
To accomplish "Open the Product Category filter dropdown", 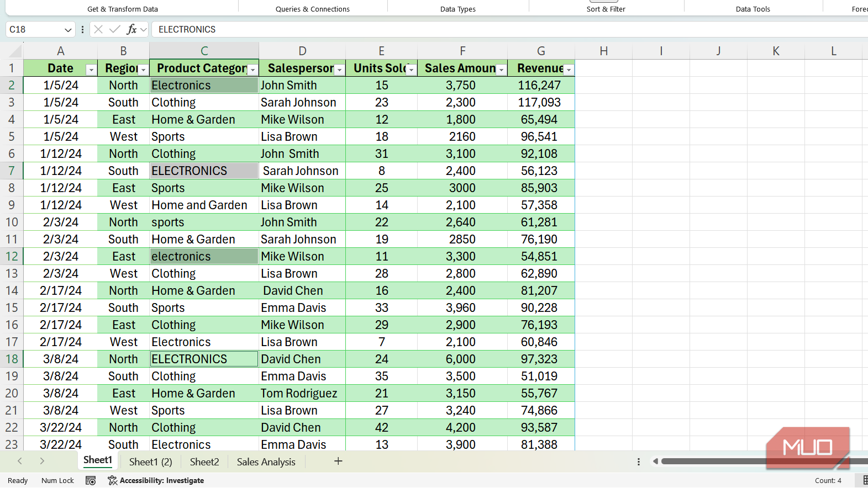I will [x=252, y=70].
